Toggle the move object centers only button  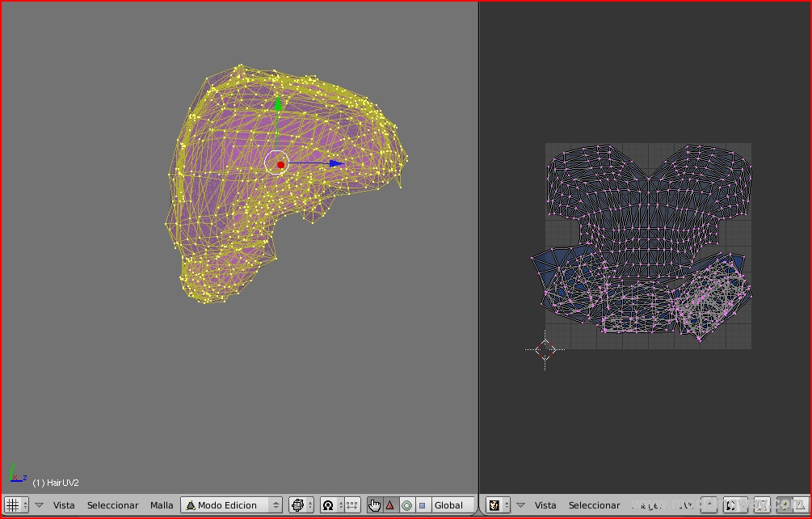click(351, 505)
